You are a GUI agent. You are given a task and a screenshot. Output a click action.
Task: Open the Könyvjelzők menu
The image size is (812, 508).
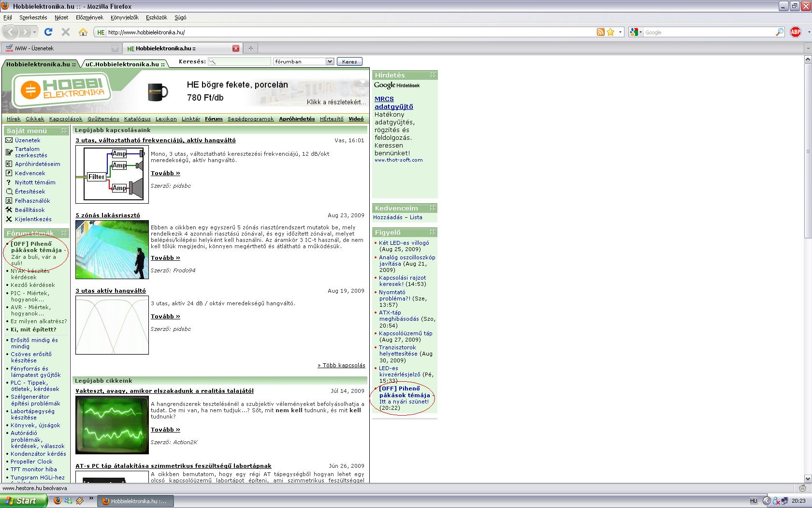tap(125, 17)
